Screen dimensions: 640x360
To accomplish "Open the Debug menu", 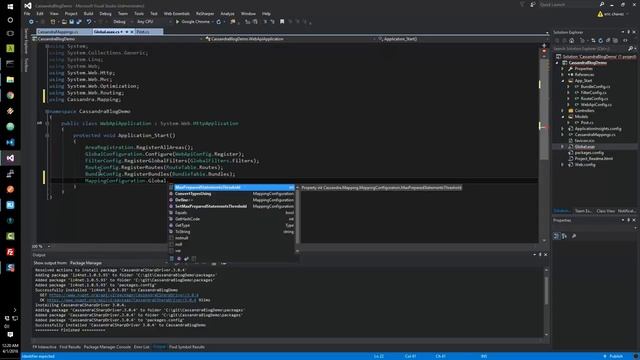I will [105, 13].
